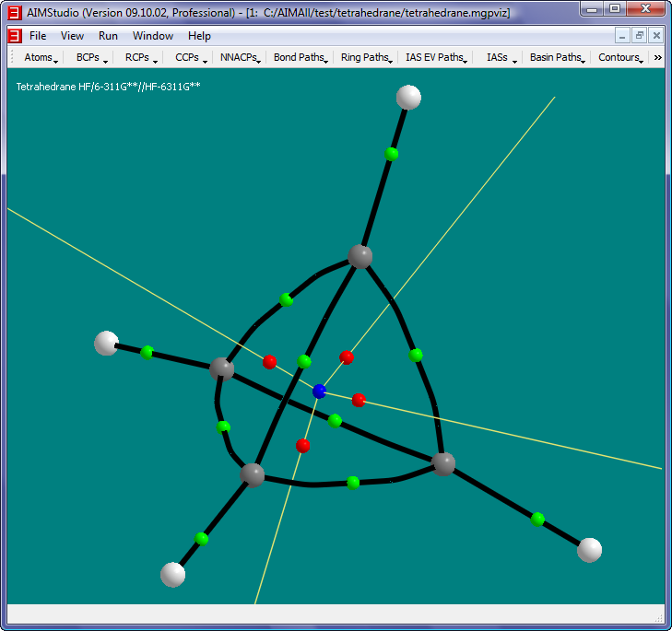Open the File menu

[x=37, y=36]
